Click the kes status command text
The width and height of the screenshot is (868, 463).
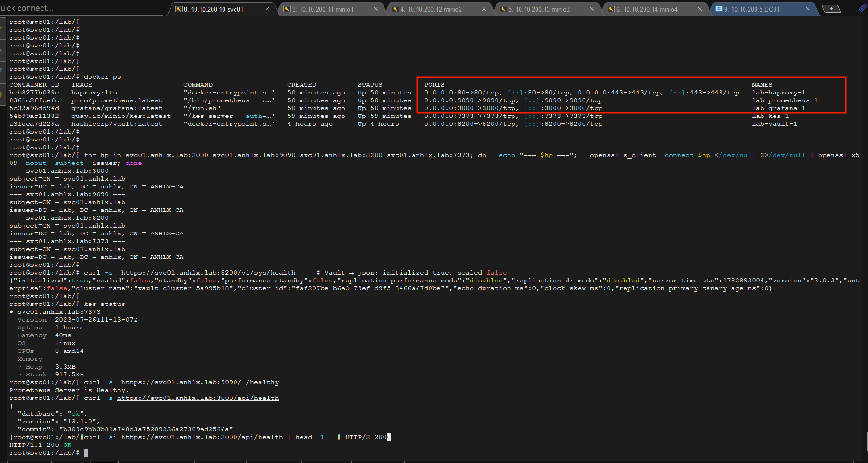click(105, 304)
